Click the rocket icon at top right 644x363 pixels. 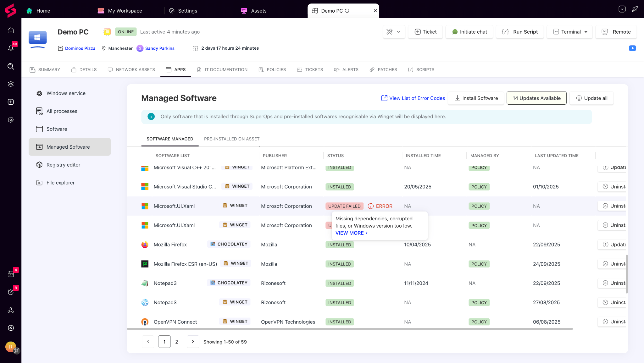[x=635, y=9]
